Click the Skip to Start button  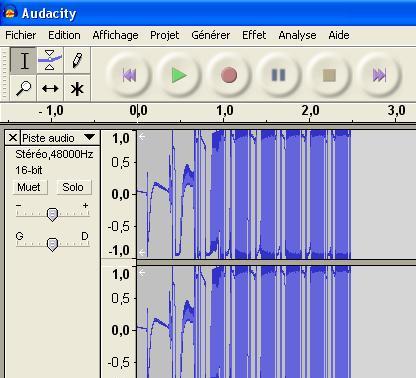coord(129,75)
